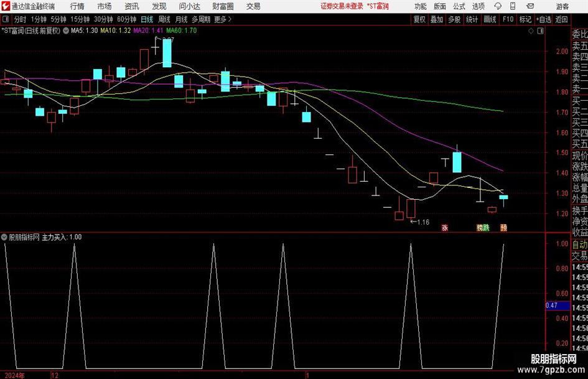
Task: Click the 12 month marker on time axis
Action: tap(55, 375)
